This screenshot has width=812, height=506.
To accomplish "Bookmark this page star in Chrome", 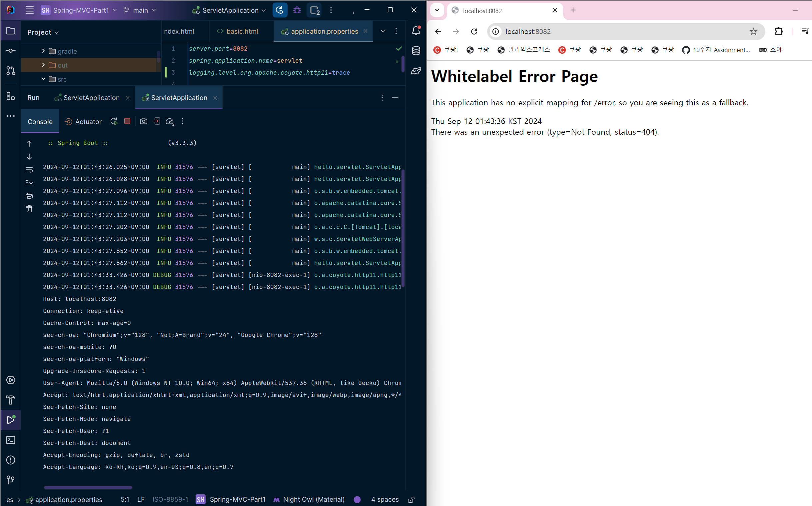I will (753, 31).
